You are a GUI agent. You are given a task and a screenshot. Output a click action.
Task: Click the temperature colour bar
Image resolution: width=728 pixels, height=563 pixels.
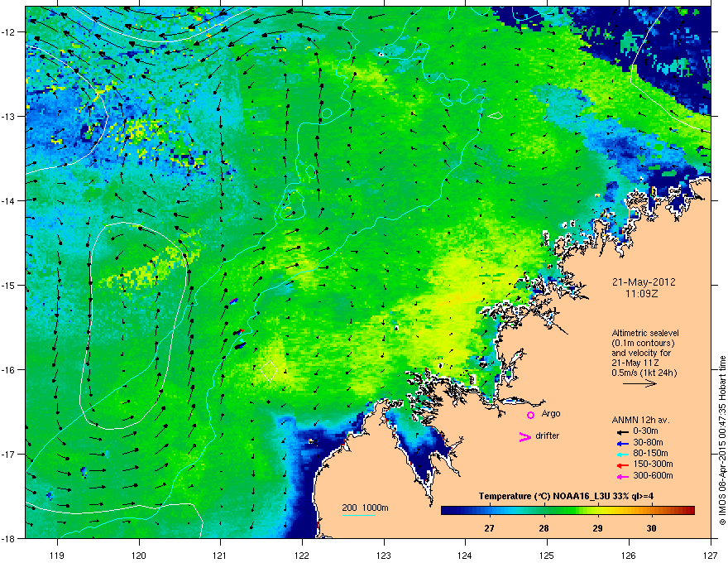(x=568, y=511)
